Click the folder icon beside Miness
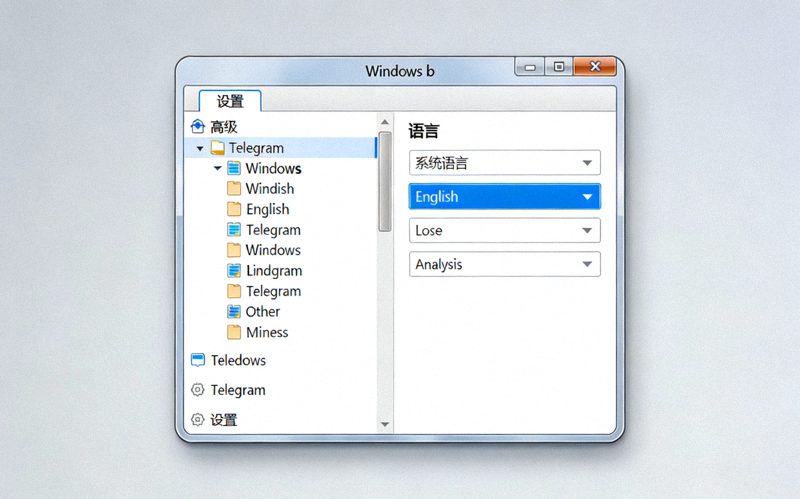The height and width of the screenshot is (499, 800). [234, 332]
